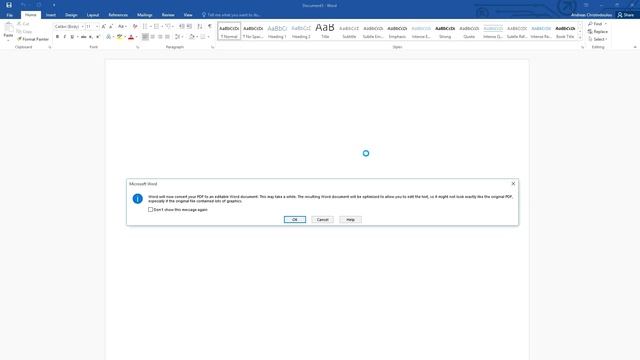Align text right

click(x=160, y=37)
